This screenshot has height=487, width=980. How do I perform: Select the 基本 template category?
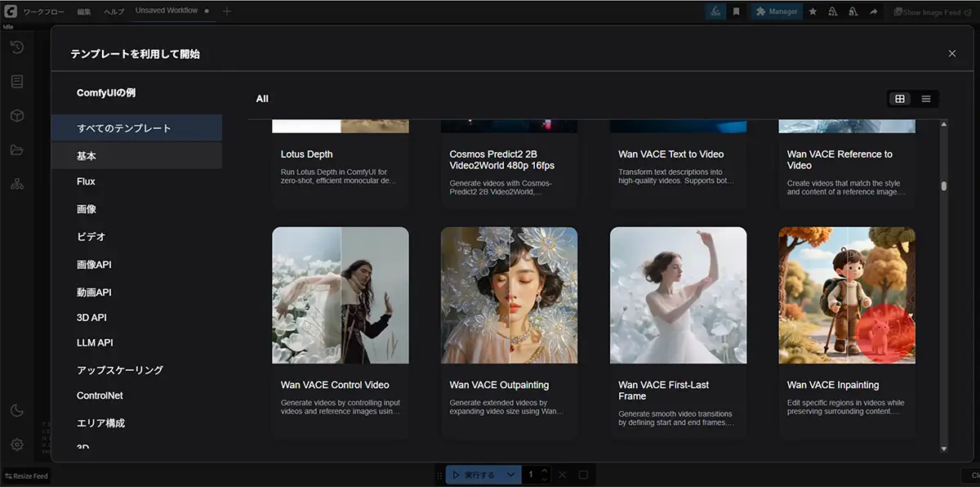[x=136, y=155]
